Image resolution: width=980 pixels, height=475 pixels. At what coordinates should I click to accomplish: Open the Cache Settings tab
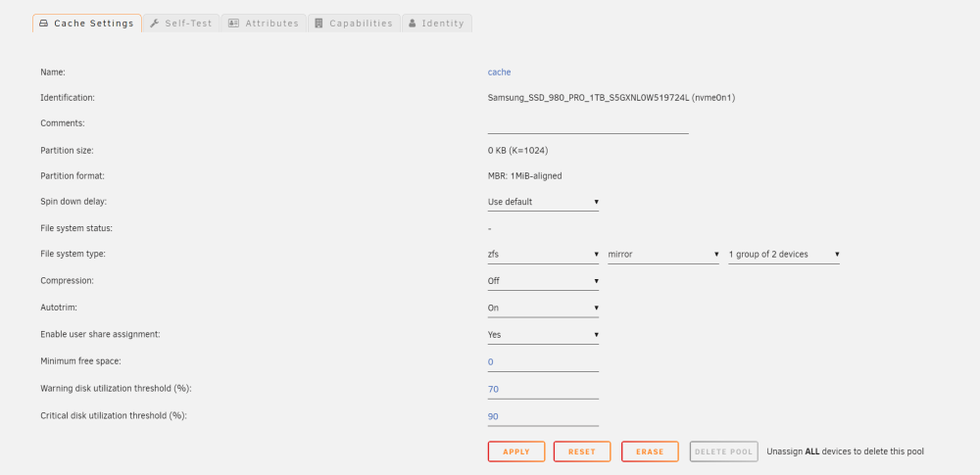(87, 24)
